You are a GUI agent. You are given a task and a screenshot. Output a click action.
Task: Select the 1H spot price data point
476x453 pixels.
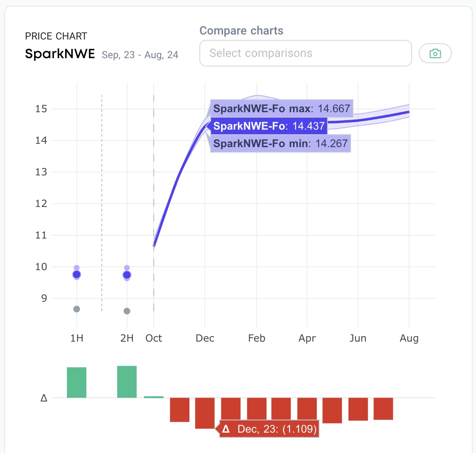(x=76, y=274)
